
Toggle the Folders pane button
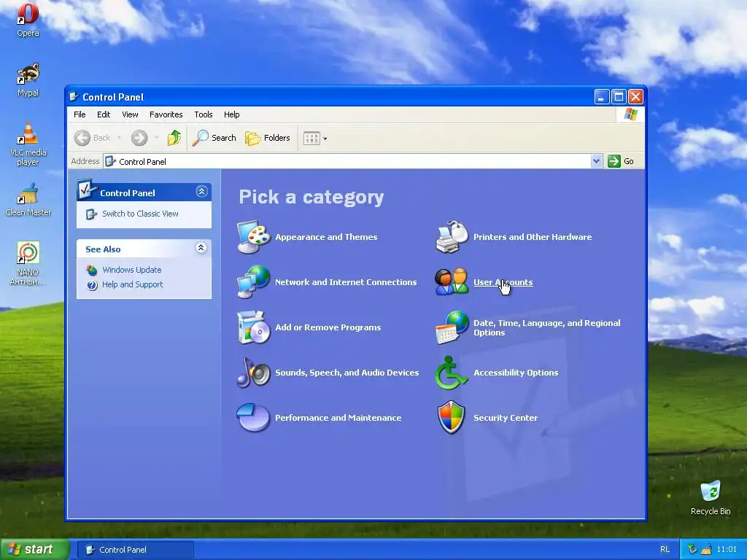tap(268, 138)
